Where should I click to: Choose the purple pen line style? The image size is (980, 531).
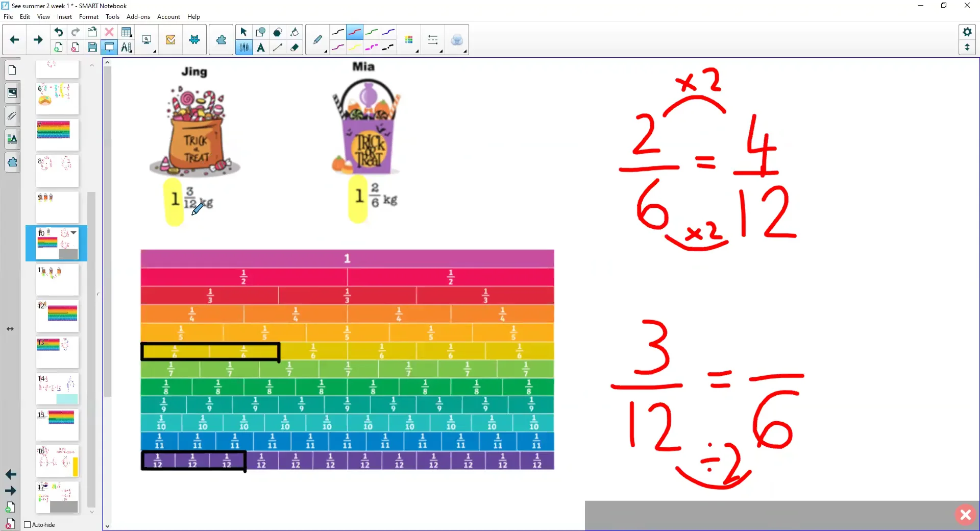[337, 47]
